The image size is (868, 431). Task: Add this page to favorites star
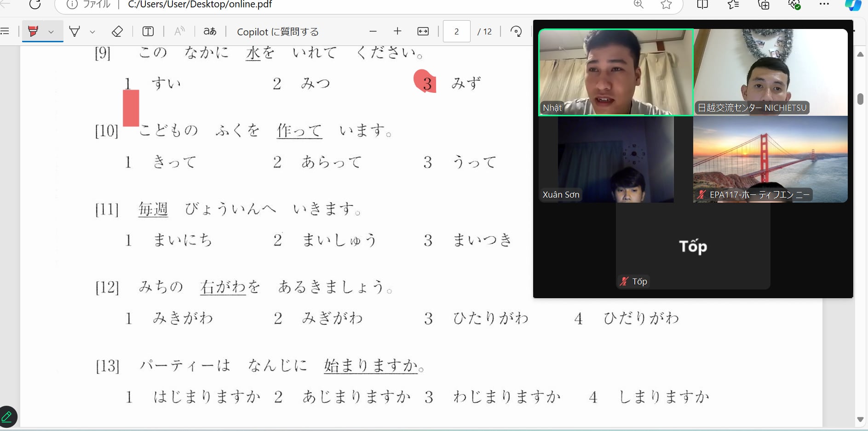[x=666, y=5]
